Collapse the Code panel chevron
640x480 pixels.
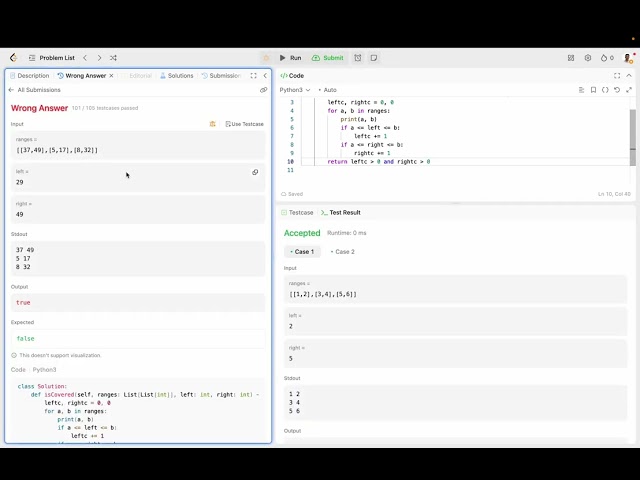[x=629, y=76]
